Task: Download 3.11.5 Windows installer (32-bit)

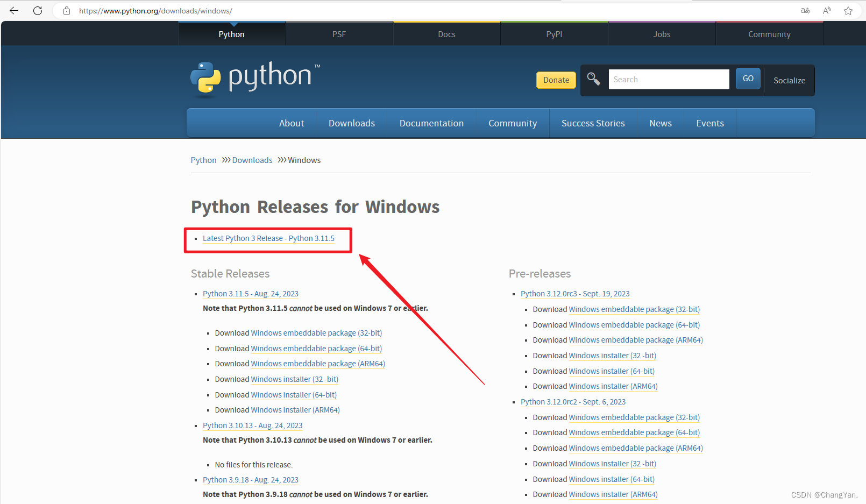Action: (x=295, y=379)
